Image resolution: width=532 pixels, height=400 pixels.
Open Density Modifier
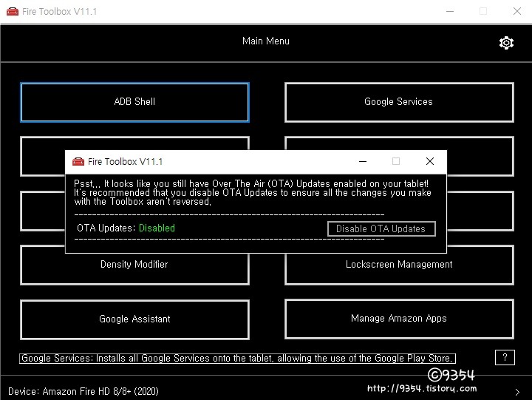[134, 265]
